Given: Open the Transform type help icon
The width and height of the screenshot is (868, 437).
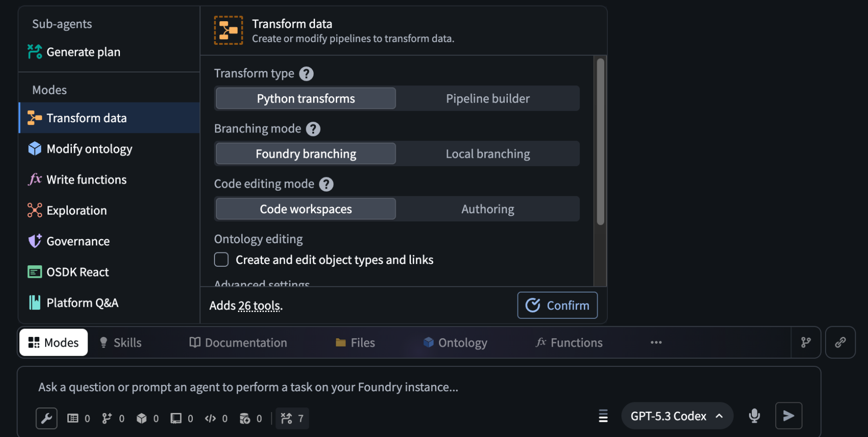Looking at the screenshot, I should click(306, 73).
